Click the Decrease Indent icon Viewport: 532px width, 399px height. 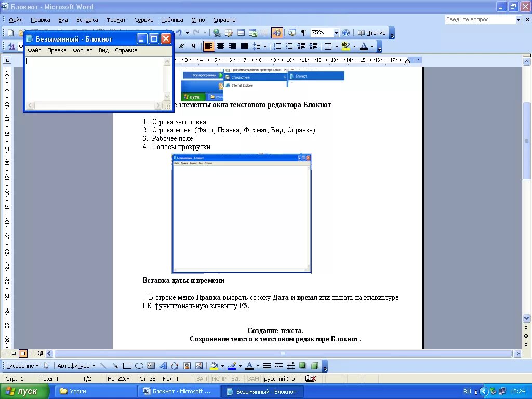pos(301,46)
